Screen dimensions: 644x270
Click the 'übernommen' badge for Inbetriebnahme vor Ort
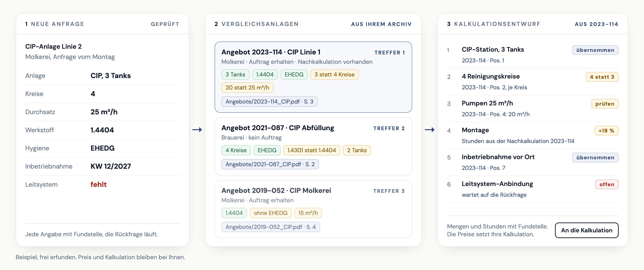coord(595,157)
